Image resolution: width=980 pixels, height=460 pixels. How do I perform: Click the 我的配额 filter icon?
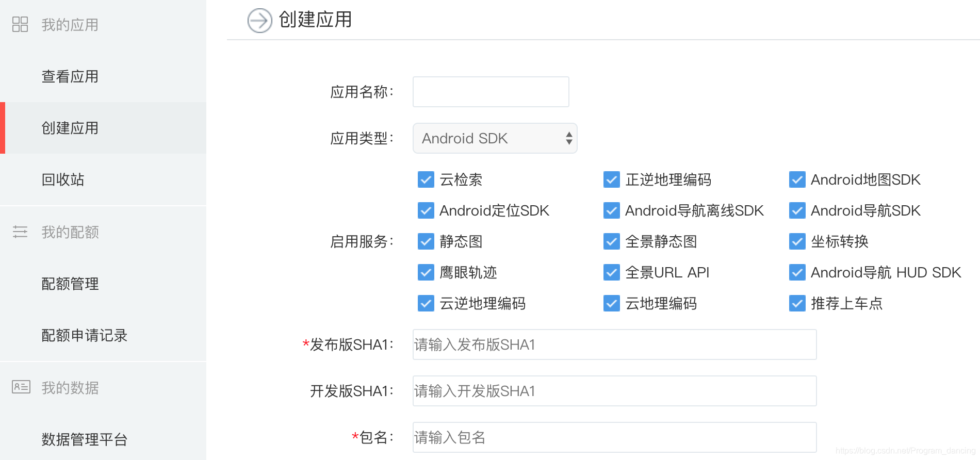(21, 232)
